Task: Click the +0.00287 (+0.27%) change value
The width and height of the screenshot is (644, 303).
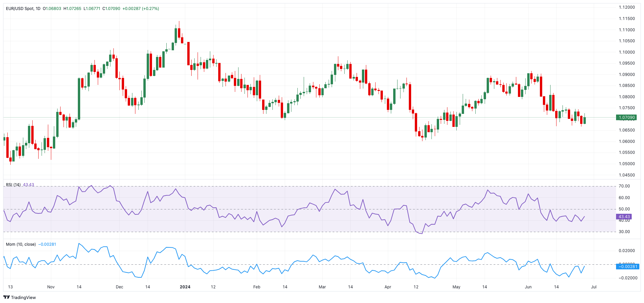Action: click(141, 8)
